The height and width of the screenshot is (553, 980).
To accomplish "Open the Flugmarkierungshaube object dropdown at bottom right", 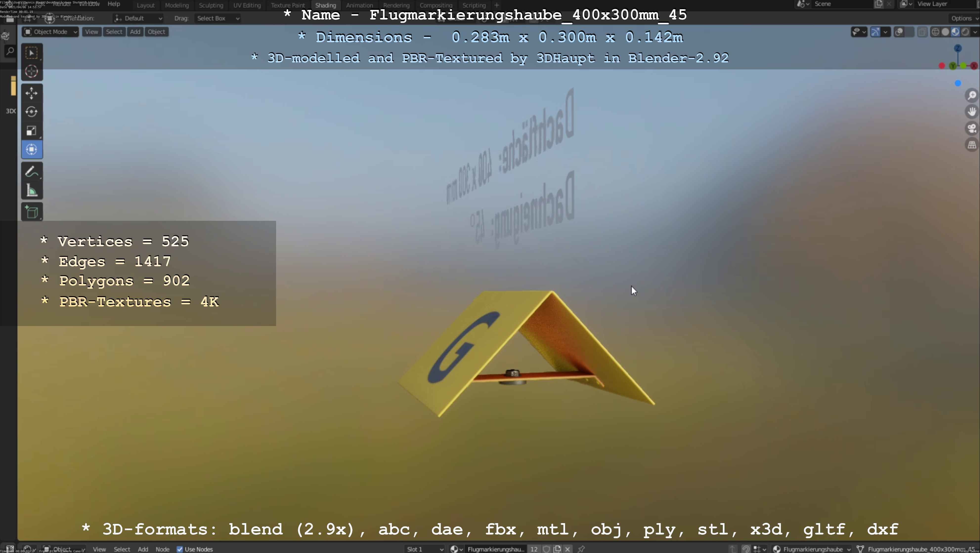I will 811,549.
